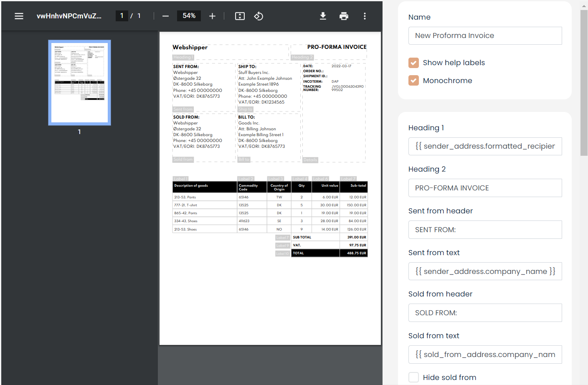Click the zoom out minus button
The image size is (588, 385).
pyautogui.click(x=165, y=16)
